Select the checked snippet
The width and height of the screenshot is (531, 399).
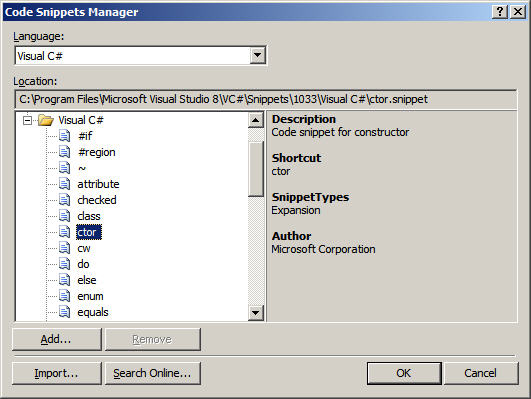coord(97,200)
